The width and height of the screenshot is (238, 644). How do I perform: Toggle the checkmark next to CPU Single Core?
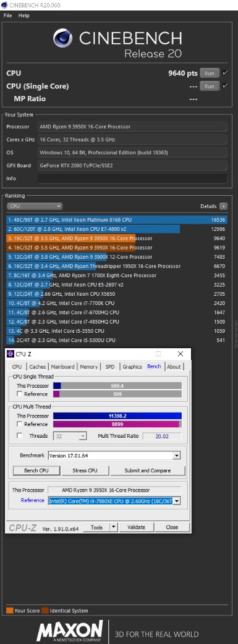pos(225,86)
